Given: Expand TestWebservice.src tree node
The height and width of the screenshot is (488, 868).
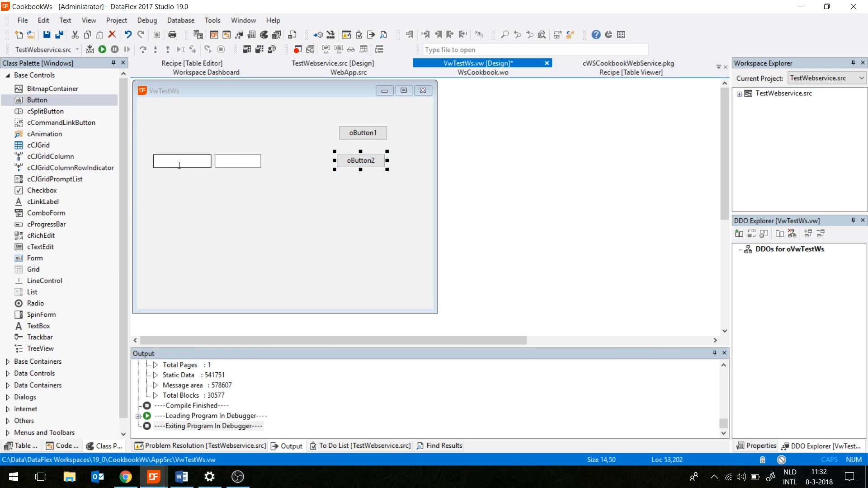Looking at the screenshot, I should coord(740,94).
